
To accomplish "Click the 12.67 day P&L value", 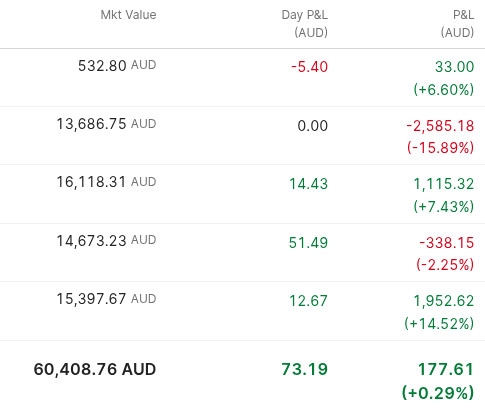I will [309, 301].
